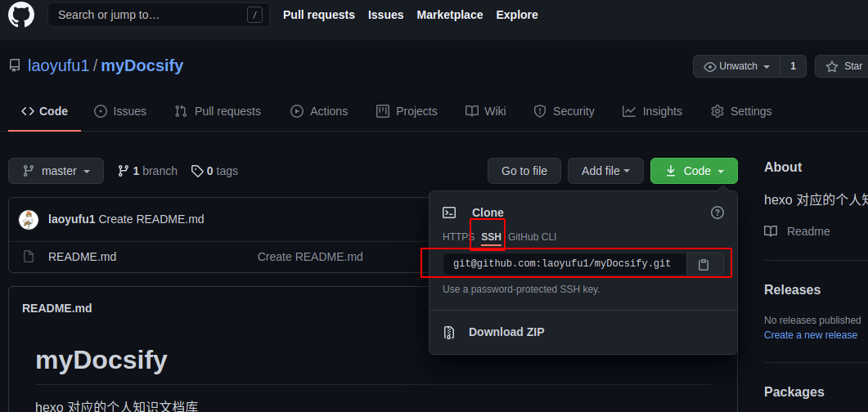Viewport: 868px width, 412px height.
Task: Click Use a password-protected SSH key text
Action: click(x=521, y=289)
